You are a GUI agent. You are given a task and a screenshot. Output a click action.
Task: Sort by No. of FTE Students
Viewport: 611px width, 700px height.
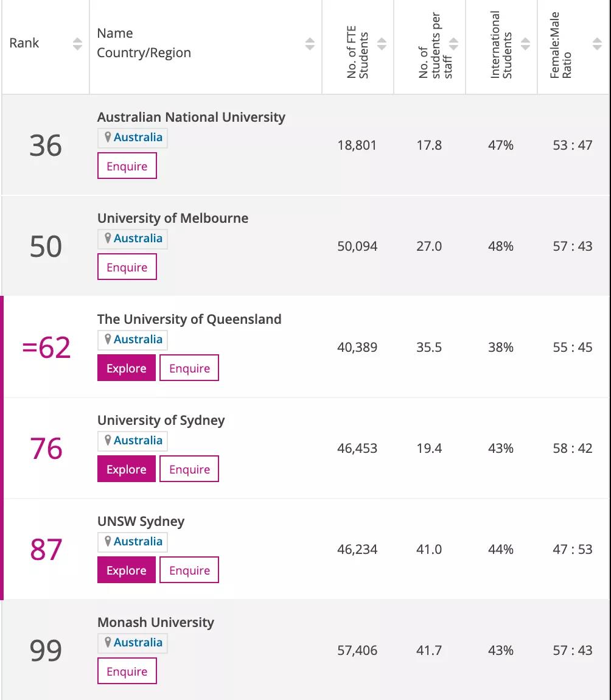click(x=382, y=44)
